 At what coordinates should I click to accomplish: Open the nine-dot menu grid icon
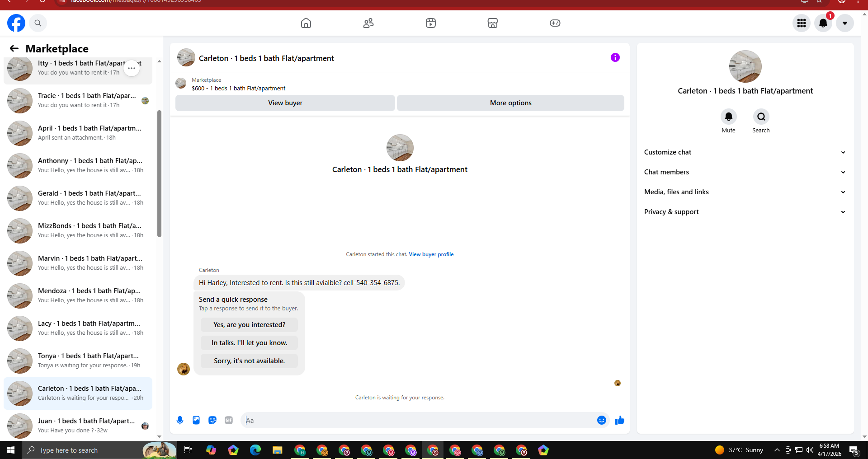pos(802,23)
